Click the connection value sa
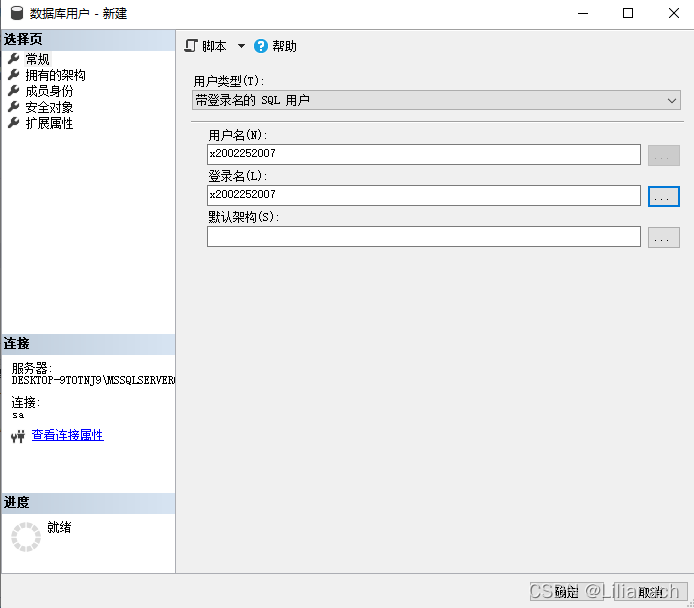Viewport: 694px width, 608px height. coord(18,415)
